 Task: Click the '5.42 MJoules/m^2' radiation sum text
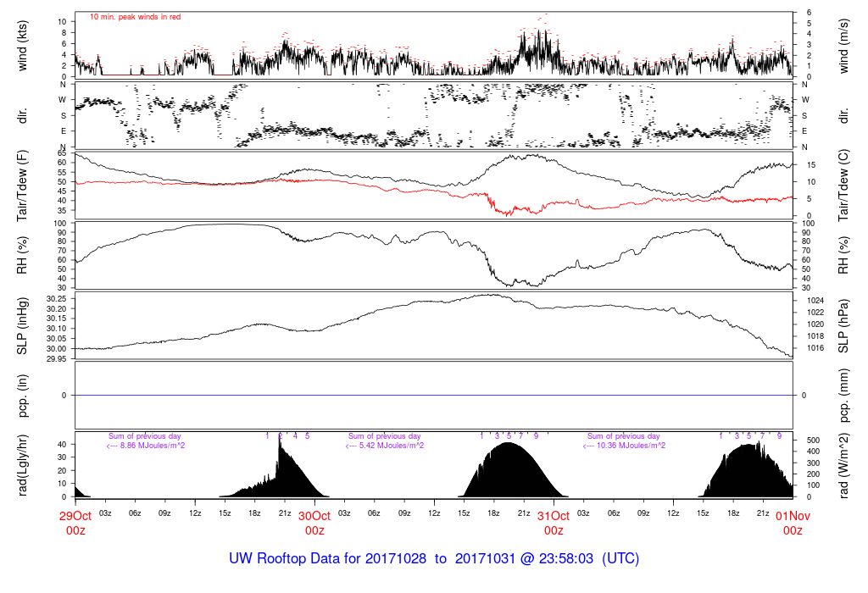[x=392, y=446]
